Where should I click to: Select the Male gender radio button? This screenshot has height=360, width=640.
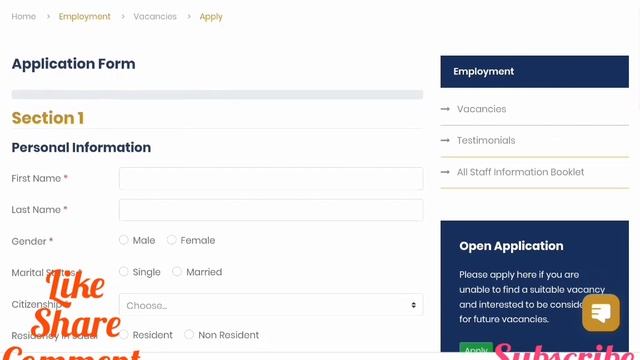tap(124, 240)
